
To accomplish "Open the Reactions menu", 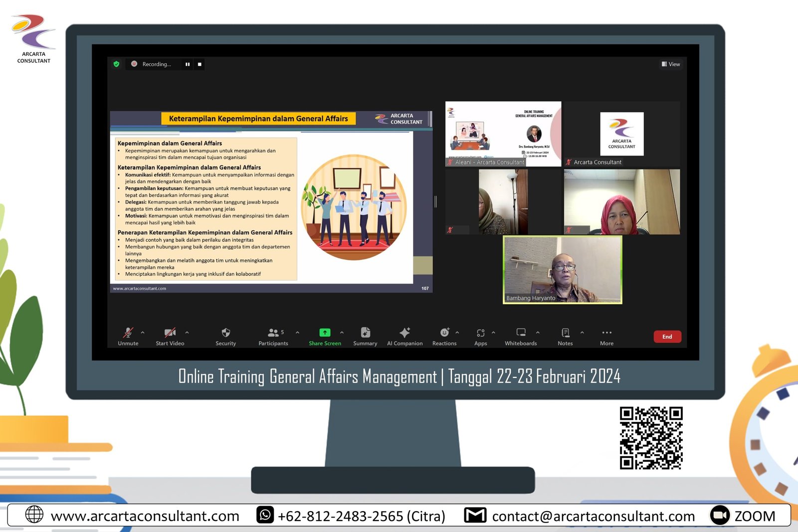I will click(x=444, y=333).
